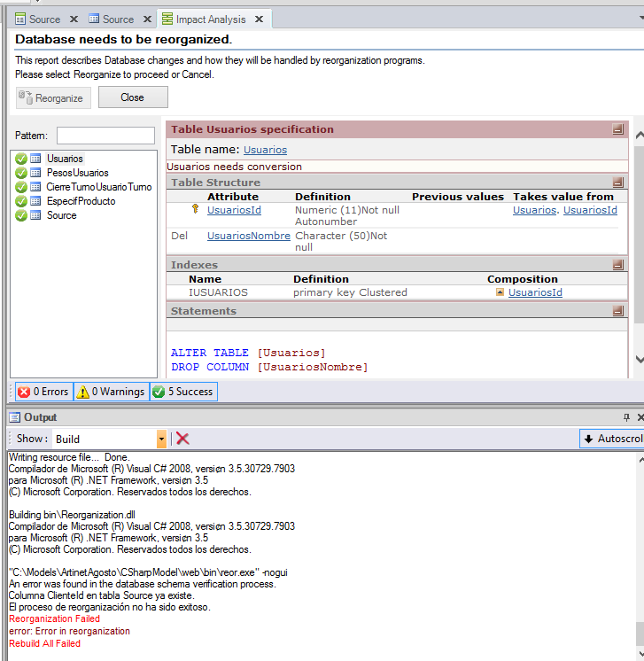
Task: Click table icon next to Source list item
Action: 35,215
